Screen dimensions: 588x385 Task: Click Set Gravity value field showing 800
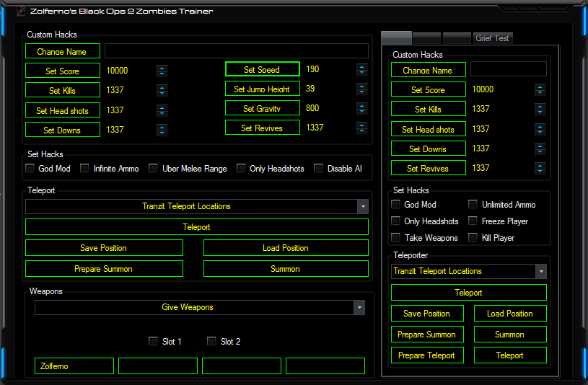click(330, 108)
